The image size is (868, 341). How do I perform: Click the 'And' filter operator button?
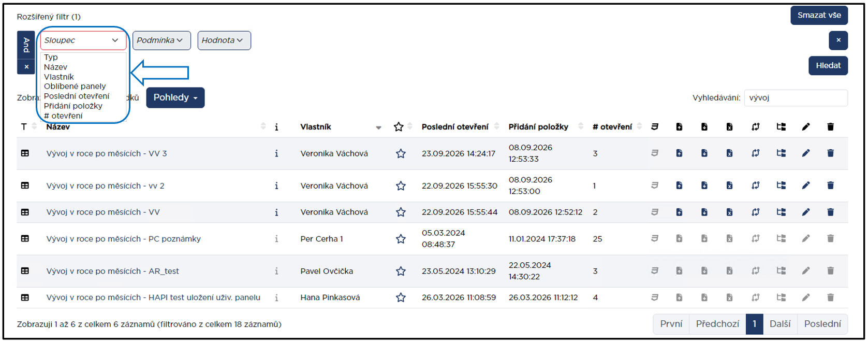[x=26, y=45]
